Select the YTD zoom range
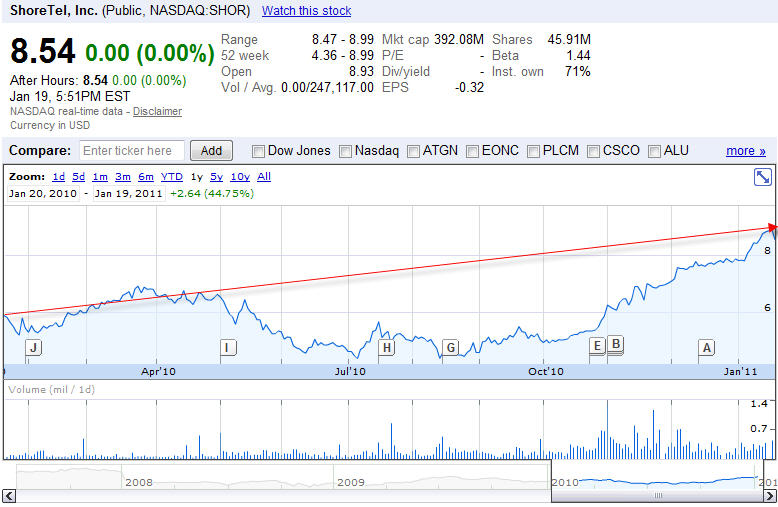The width and height of the screenshot is (778, 507). tap(172, 176)
